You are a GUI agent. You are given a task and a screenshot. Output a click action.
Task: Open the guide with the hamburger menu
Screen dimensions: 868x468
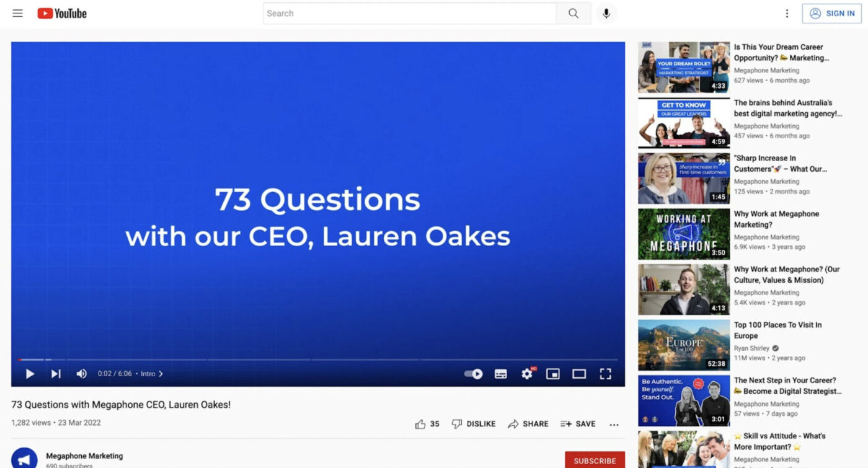point(17,13)
